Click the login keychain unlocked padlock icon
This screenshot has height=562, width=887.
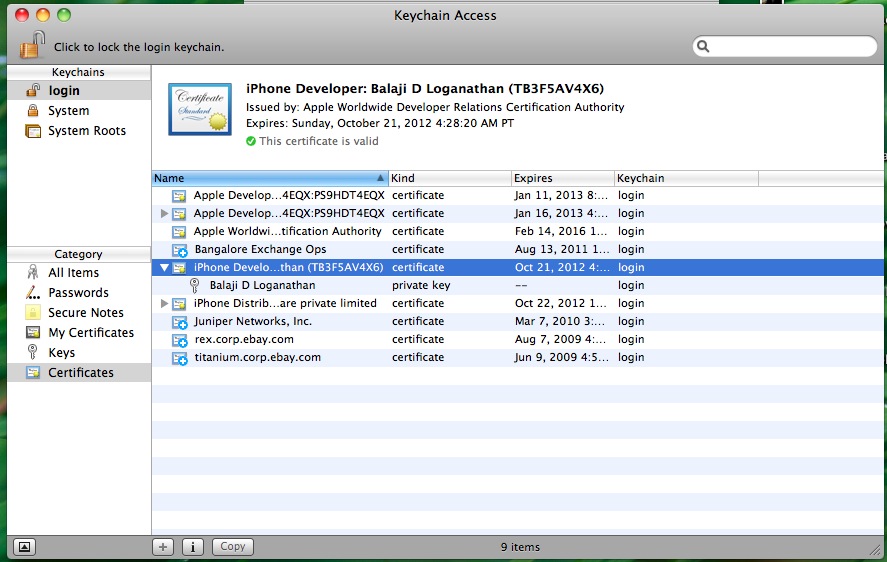pyautogui.click(x=33, y=90)
